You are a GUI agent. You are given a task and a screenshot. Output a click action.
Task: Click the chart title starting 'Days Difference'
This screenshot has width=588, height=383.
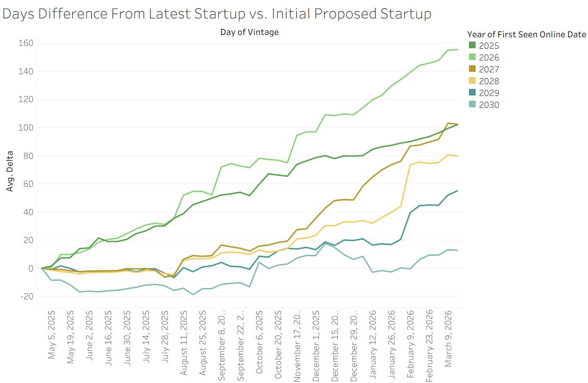click(217, 13)
